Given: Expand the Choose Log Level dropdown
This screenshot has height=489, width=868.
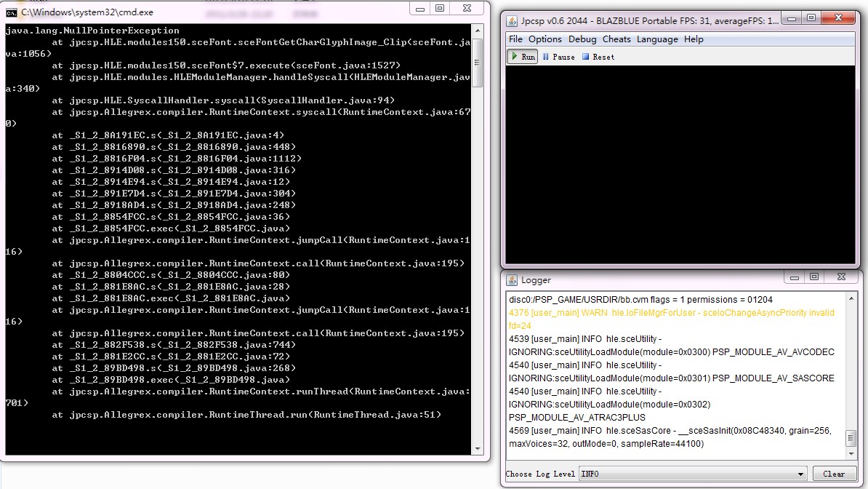Looking at the screenshot, I should 801,474.
